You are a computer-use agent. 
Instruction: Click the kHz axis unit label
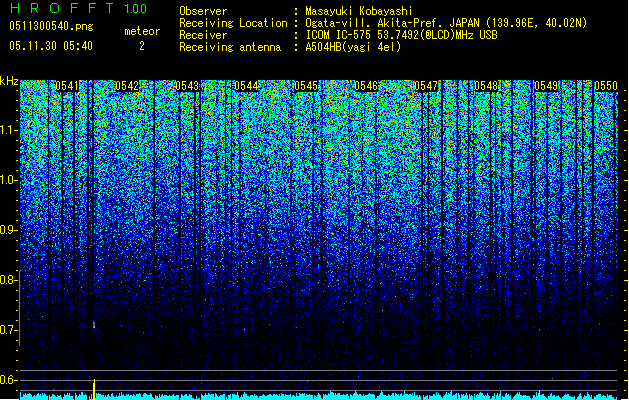click(x=9, y=81)
